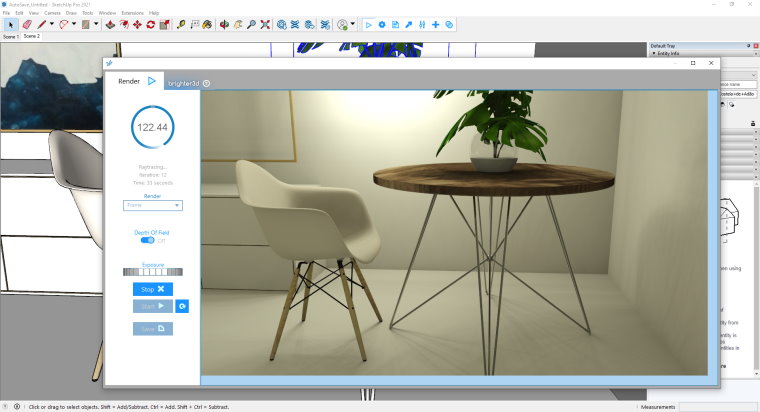Image resolution: width=760 pixels, height=412 pixels.
Task: Expand the shapes tool dropdown arrow
Action: pos(96,24)
